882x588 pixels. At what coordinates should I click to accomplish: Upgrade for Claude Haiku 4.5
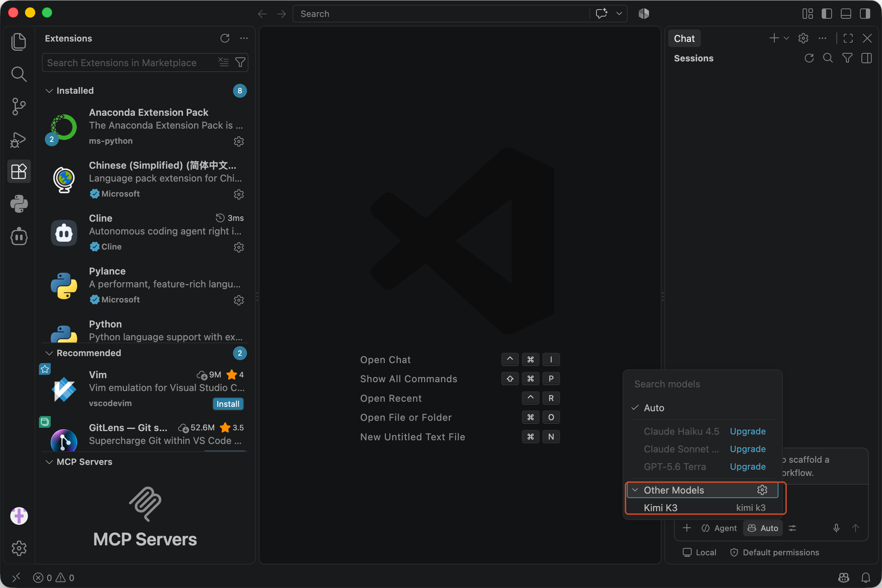tap(747, 431)
